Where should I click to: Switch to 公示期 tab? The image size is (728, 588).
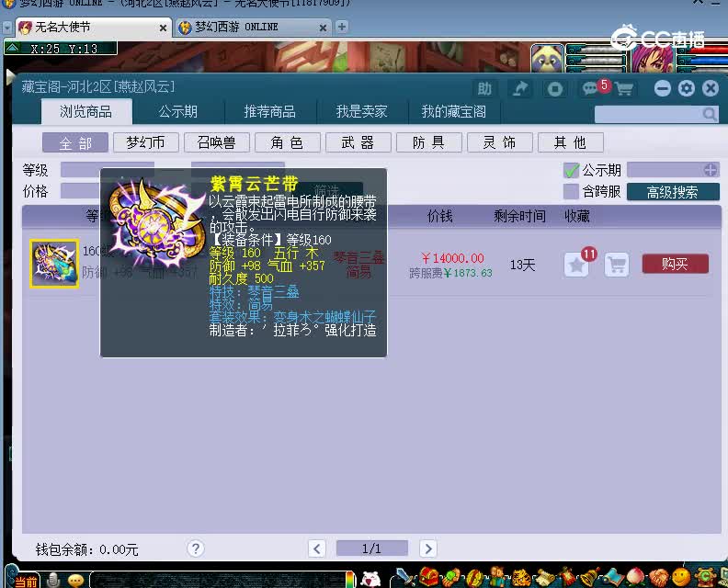point(177,111)
